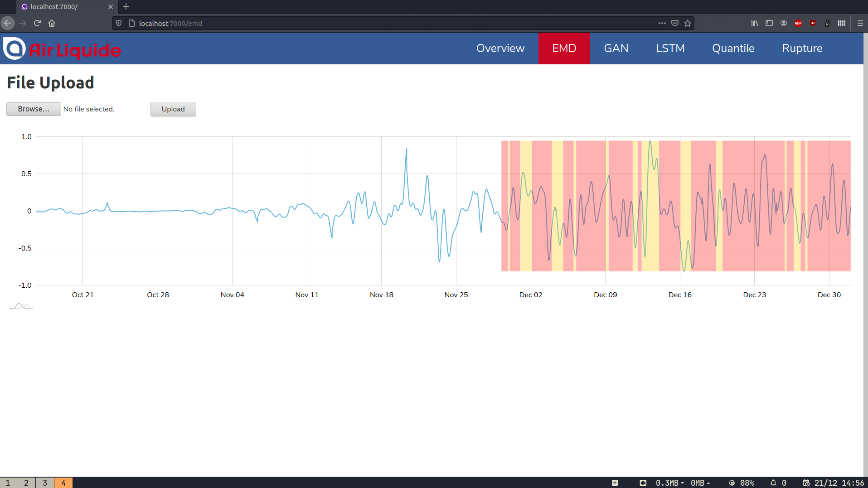The width and height of the screenshot is (868, 488).
Task: Click the '-1.0' y-axis label
Action: [25, 285]
